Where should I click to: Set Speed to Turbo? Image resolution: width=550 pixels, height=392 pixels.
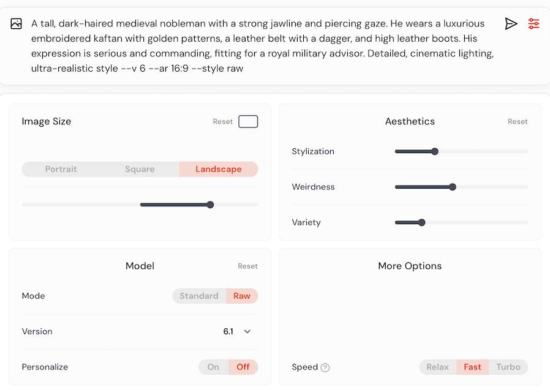508,367
